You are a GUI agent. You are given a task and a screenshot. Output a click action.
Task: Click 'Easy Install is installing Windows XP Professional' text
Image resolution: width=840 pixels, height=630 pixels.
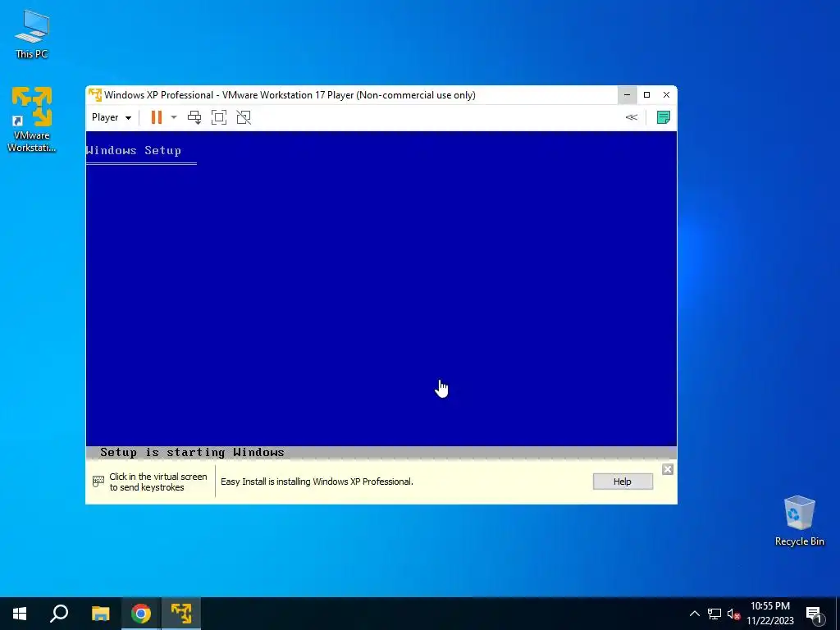(x=317, y=482)
